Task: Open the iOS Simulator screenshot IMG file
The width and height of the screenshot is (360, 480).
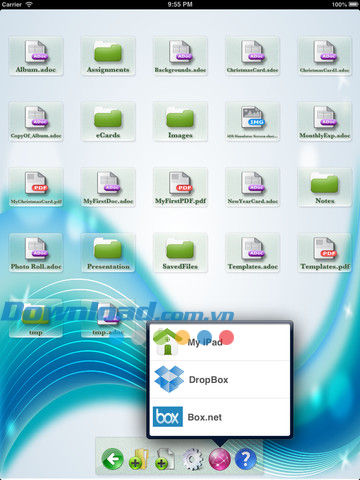Action: click(x=252, y=122)
